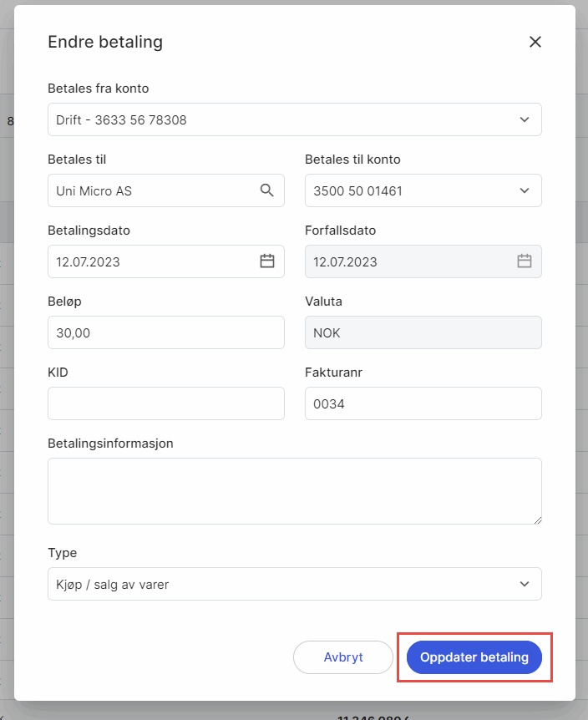Click the chevron on Betales fra konto
The image size is (588, 720).
(x=525, y=119)
